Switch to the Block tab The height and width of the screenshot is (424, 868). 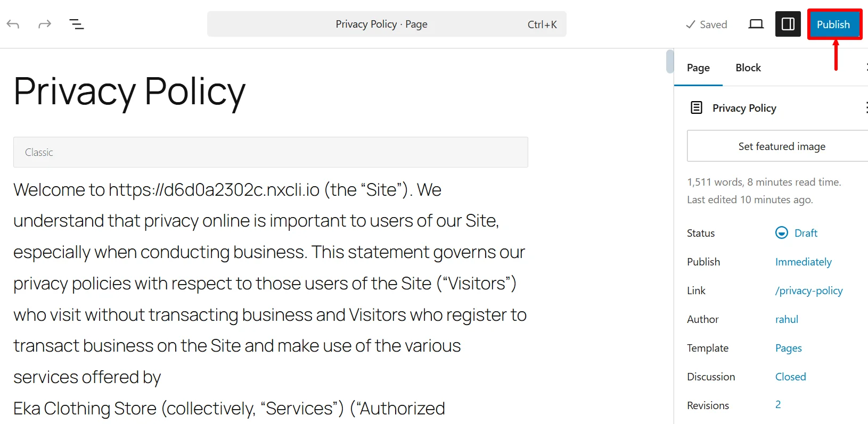pos(748,68)
